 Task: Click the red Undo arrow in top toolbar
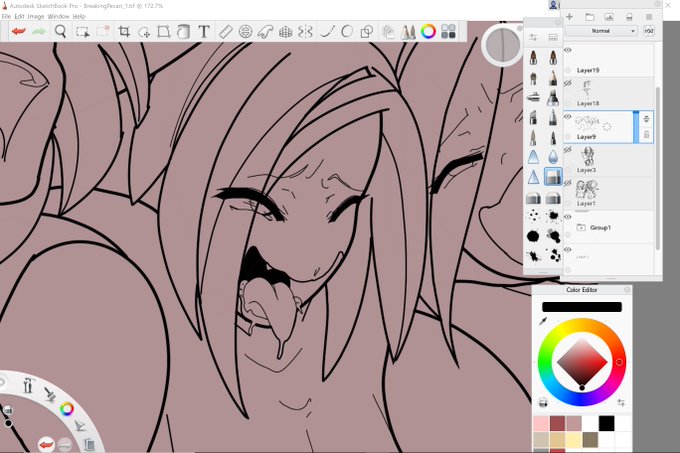pos(18,32)
